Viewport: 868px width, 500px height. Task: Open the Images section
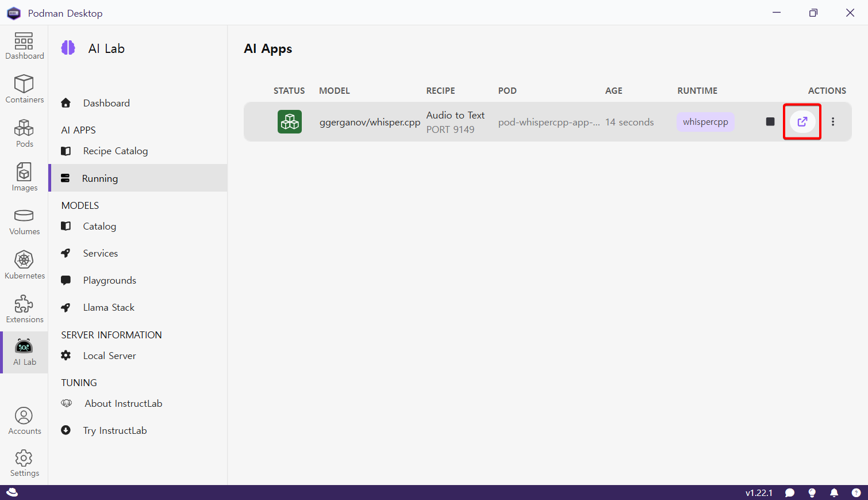pyautogui.click(x=24, y=177)
